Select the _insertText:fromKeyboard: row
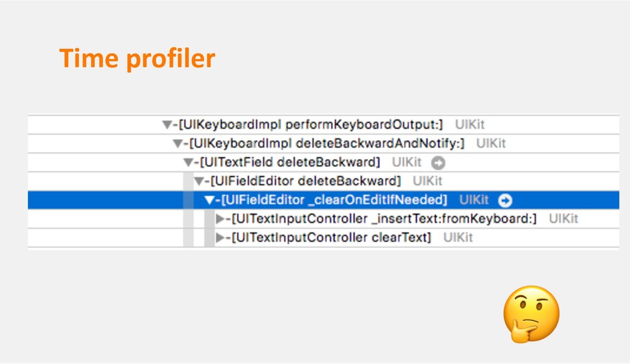630x364 pixels. point(324,219)
